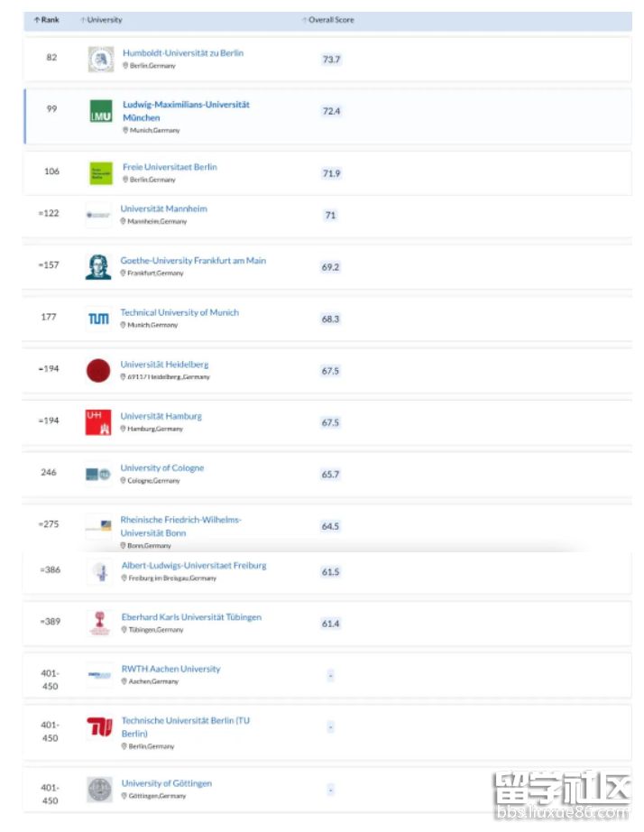Screen dimensions: 644x832
Task: Open the RWTH Aachen University link
Action: [170, 669]
